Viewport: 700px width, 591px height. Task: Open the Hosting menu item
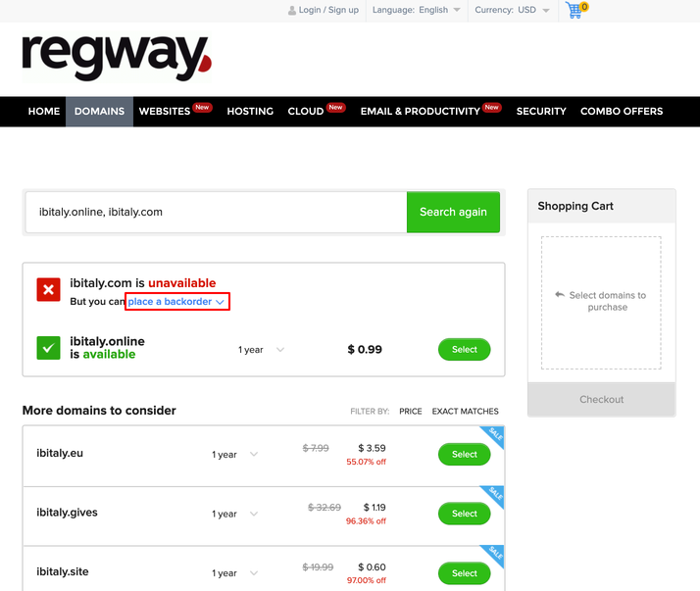pos(250,111)
